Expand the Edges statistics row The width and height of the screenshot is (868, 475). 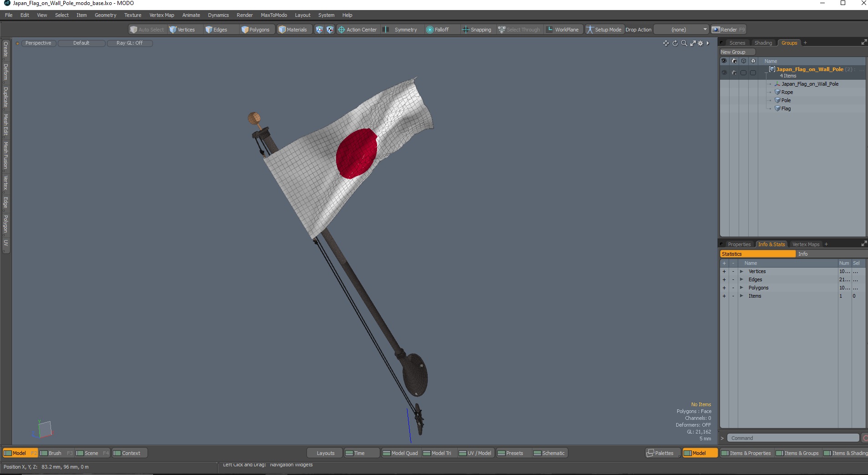tap(741, 279)
